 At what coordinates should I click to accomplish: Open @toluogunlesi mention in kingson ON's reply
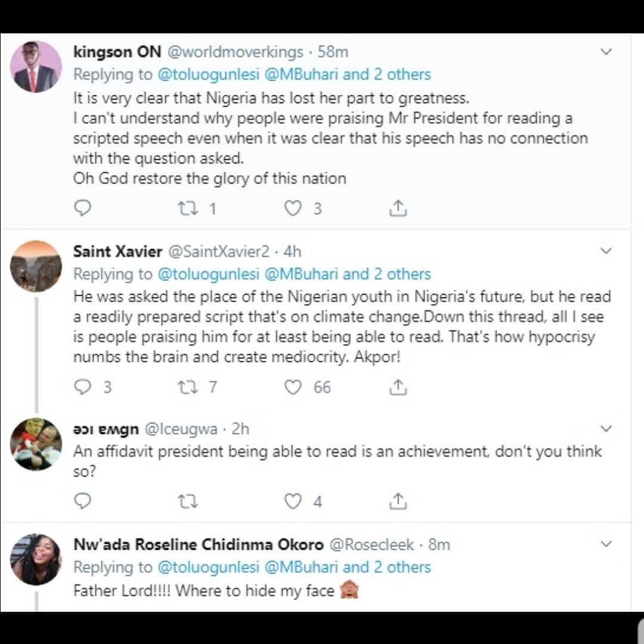click(x=208, y=75)
